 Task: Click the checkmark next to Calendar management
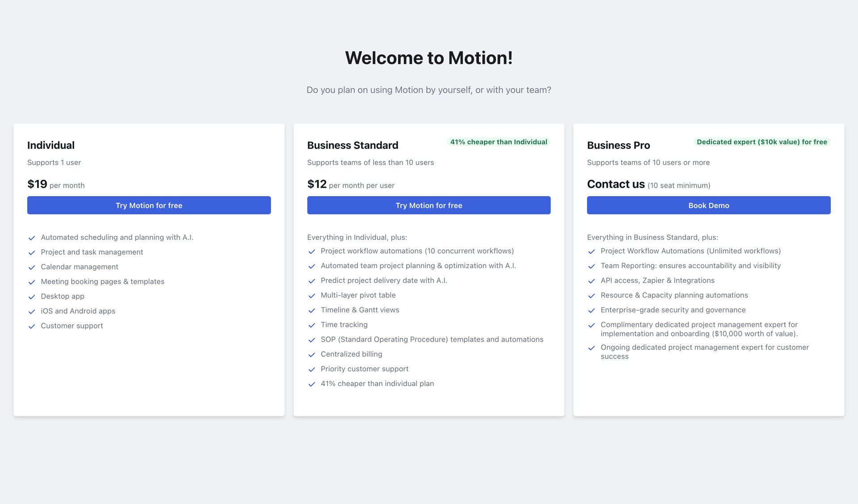coord(32,267)
